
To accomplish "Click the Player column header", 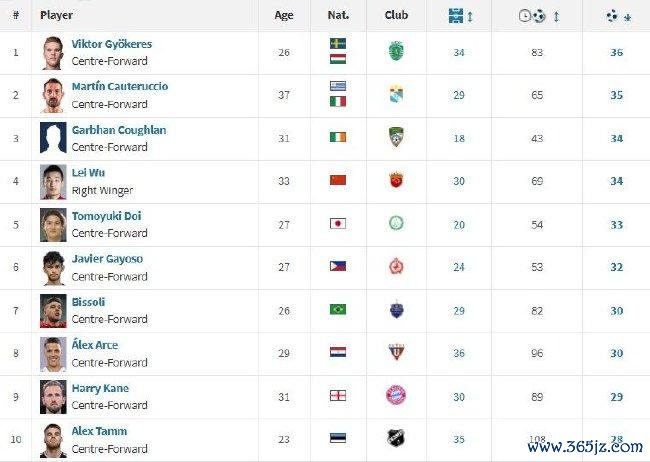I will [x=56, y=15].
